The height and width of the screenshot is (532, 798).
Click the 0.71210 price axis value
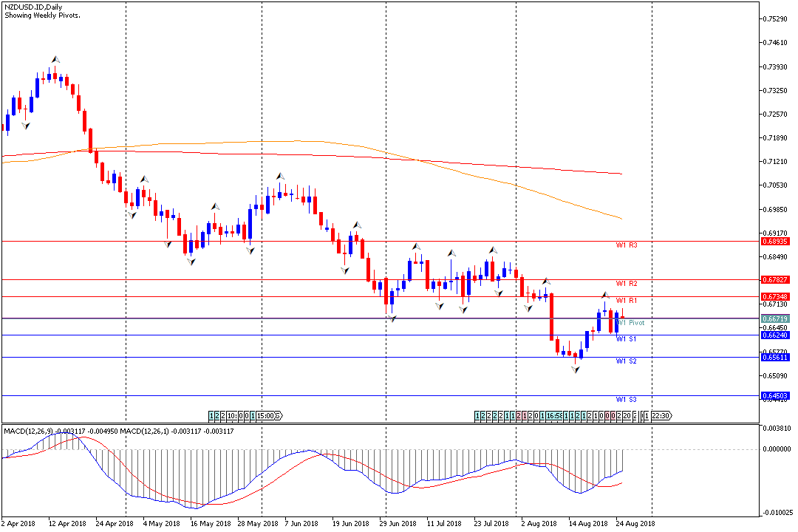point(775,161)
